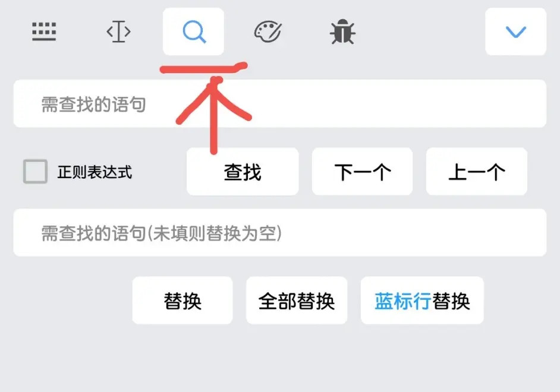This screenshot has width=560, height=392.
Task: Click the 查找 button
Action: tap(243, 172)
